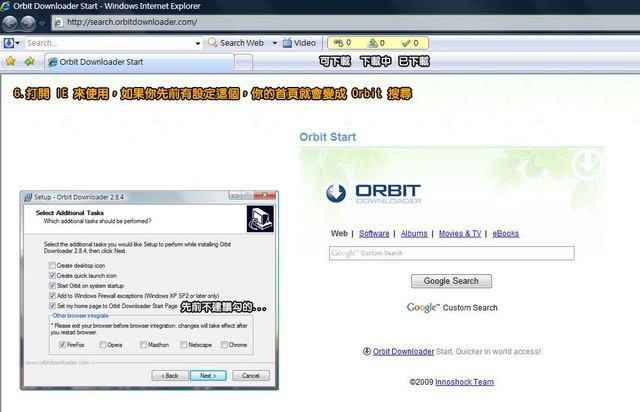Open the Video toolbar button
Screen dimensions: 640x412
coord(299,43)
